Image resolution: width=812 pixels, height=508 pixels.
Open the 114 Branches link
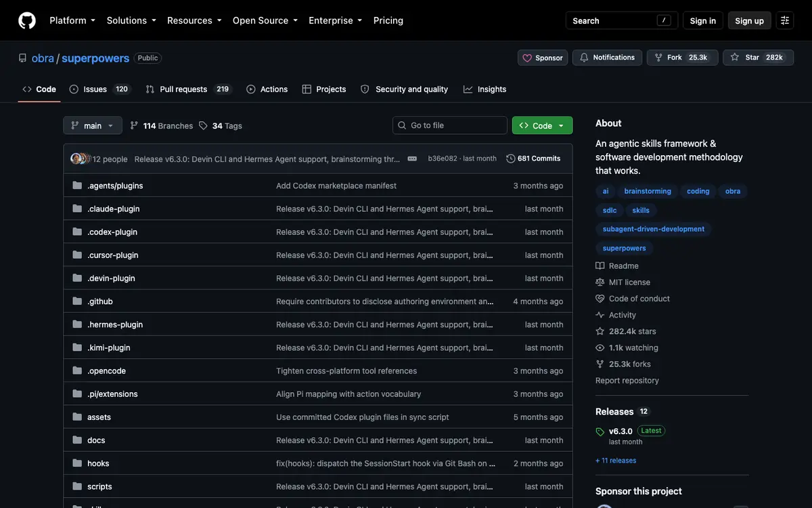pyautogui.click(x=161, y=125)
